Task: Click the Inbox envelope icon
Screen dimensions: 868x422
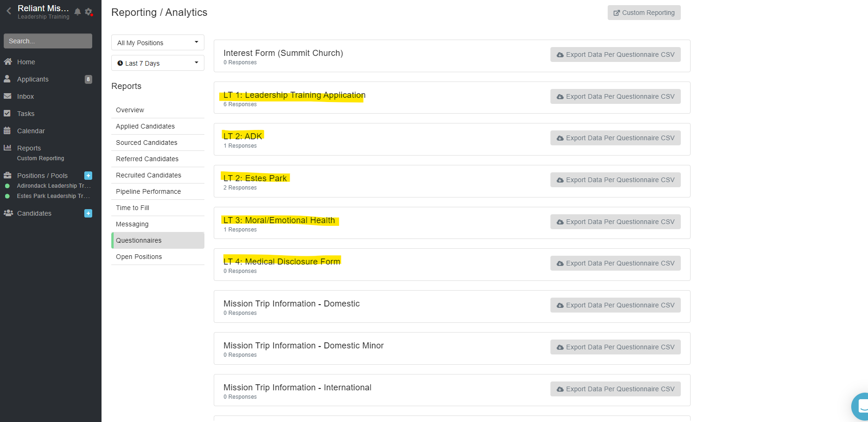Action: pyautogui.click(x=7, y=96)
